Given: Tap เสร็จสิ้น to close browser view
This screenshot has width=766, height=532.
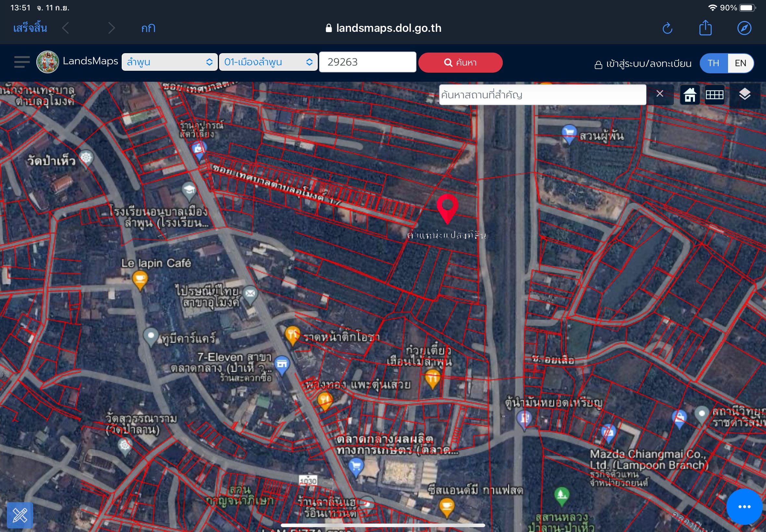Looking at the screenshot, I should point(30,28).
